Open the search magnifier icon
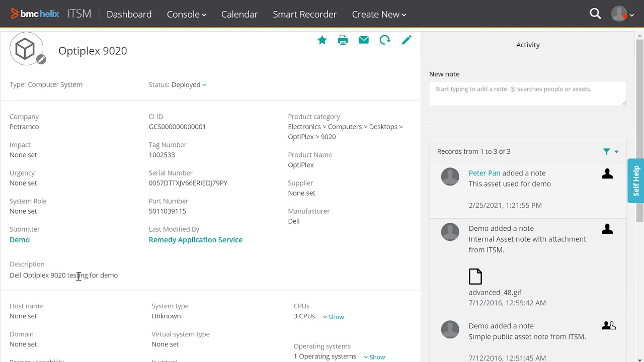Viewport: 644px width, 362px height. [595, 14]
